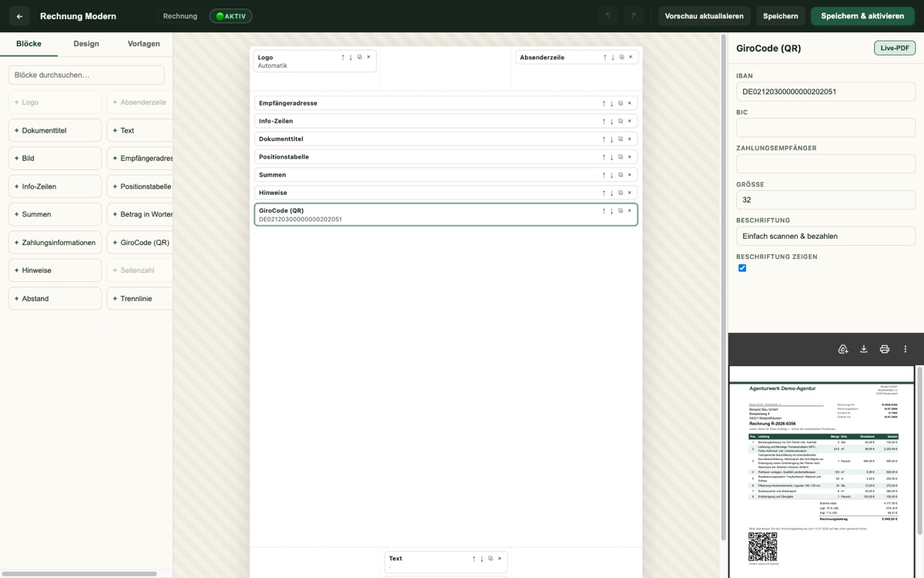
Task: Add a Dokumenttitel block
Action: click(x=55, y=130)
